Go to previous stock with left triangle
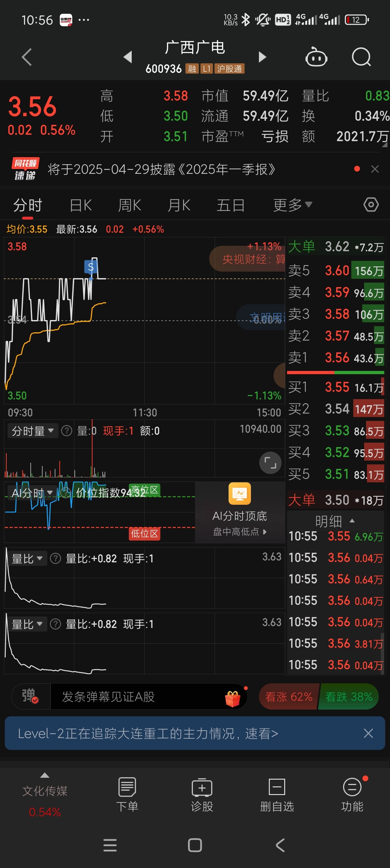The width and height of the screenshot is (390, 868). pos(128,57)
